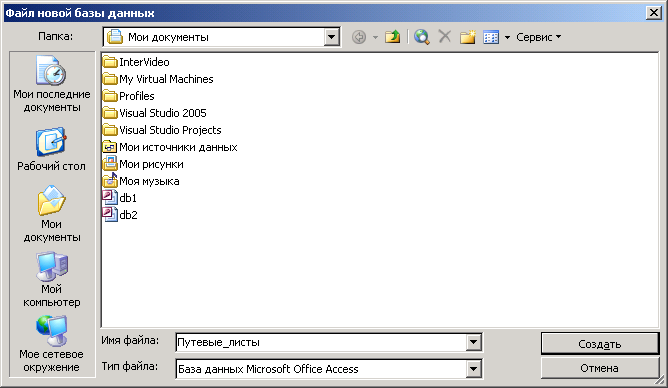Select the Visual Studio 2005 folder icon
This screenshot has height=388, width=668.
click(110, 113)
